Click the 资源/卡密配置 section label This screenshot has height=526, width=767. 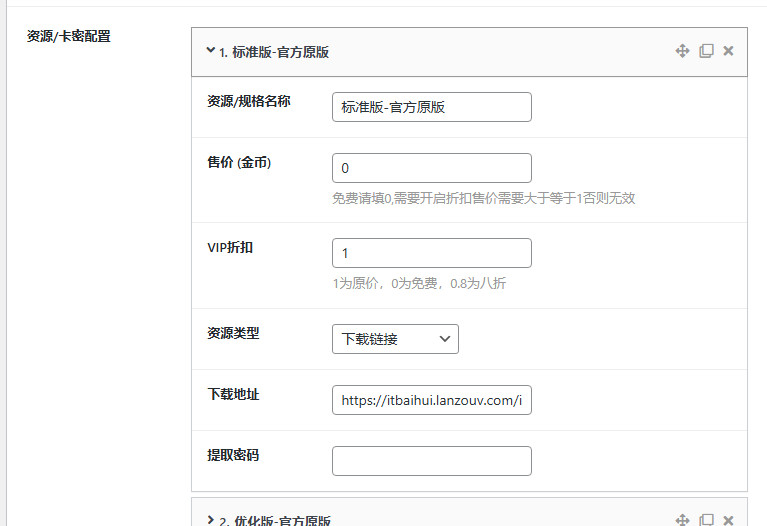point(69,36)
